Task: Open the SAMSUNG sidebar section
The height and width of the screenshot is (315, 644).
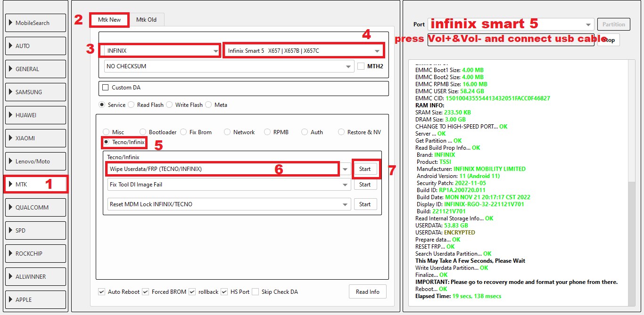Action: (36, 92)
